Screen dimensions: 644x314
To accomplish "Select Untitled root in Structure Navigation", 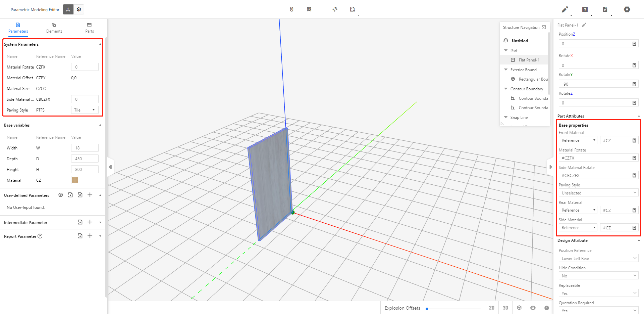I will 520,41.
